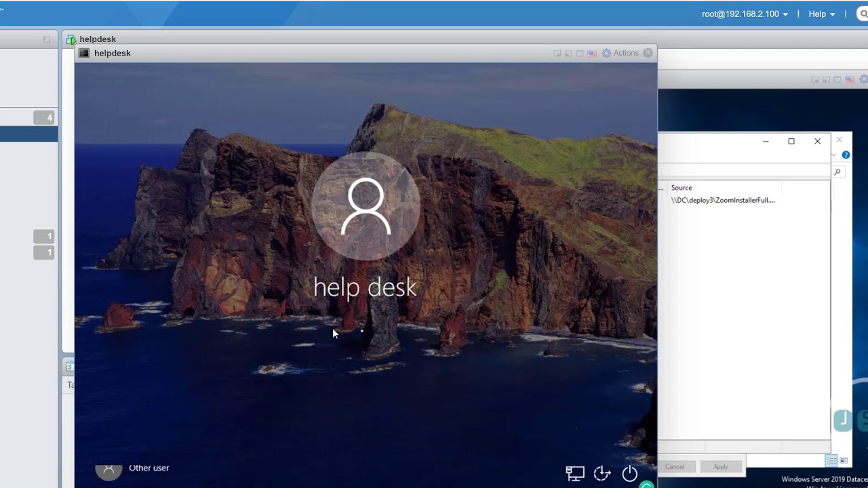Choose Other user on login screen
Viewport: 868px width, 488px height.
click(x=133, y=468)
